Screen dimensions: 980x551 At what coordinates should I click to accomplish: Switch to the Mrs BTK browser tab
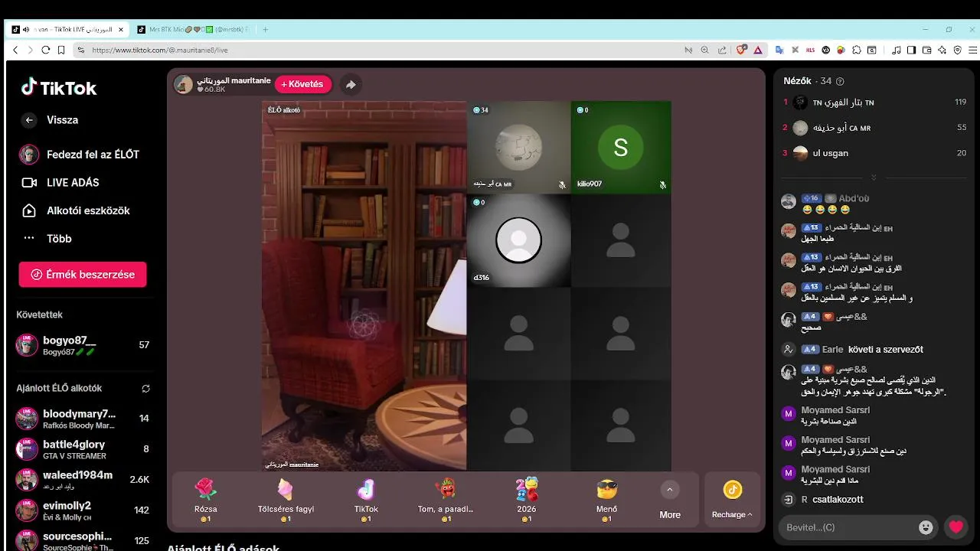pyautogui.click(x=193, y=29)
